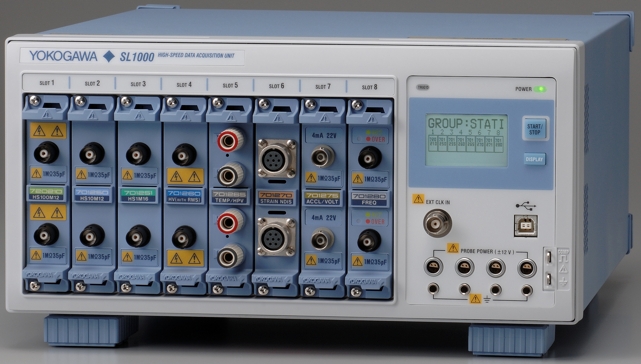Click the USB trident symbol

tap(526, 206)
